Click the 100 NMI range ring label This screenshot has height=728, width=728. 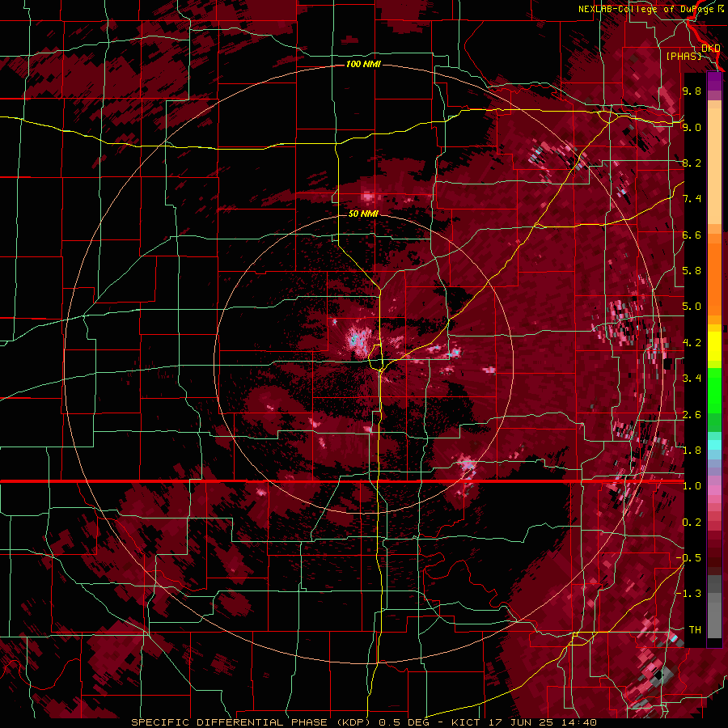[x=363, y=64]
